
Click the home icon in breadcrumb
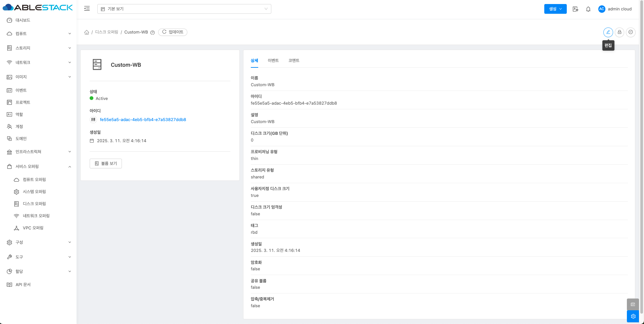pos(87,32)
